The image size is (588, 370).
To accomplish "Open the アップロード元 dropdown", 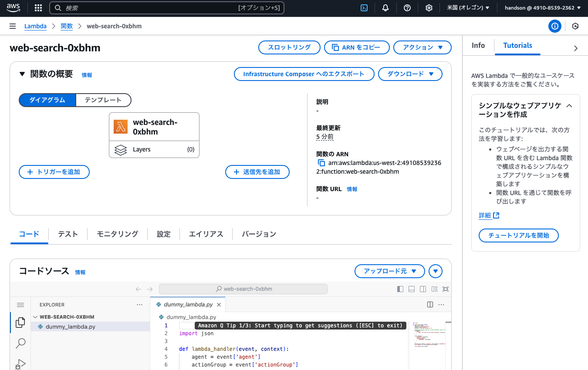I will pyautogui.click(x=389, y=271).
